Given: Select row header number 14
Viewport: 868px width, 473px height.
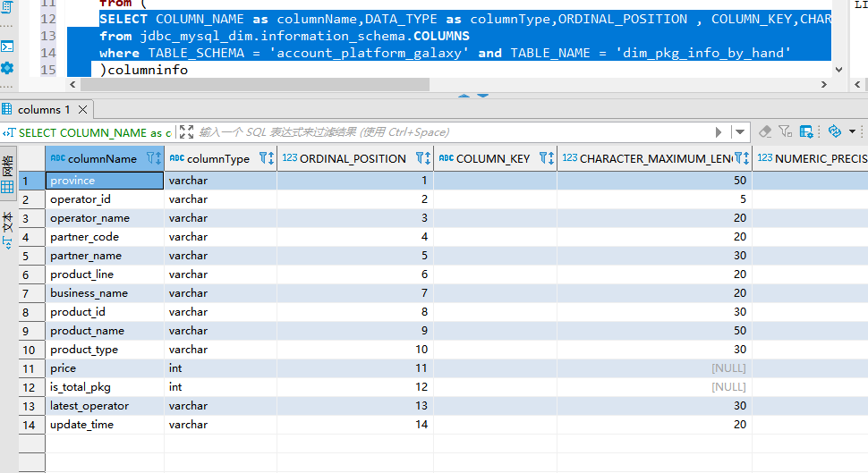Looking at the screenshot, I should click(x=31, y=425).
